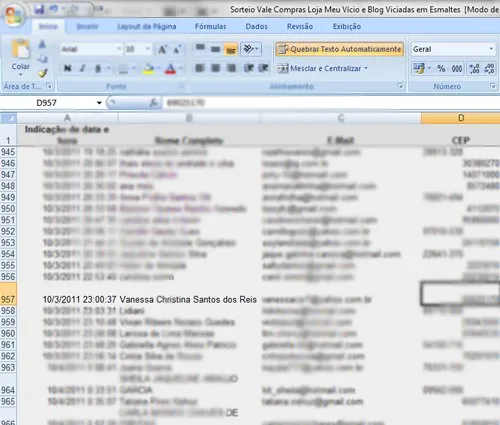Apply yellow fill color bucket
This screenshot has width=500, height=425.
(148, 69)
